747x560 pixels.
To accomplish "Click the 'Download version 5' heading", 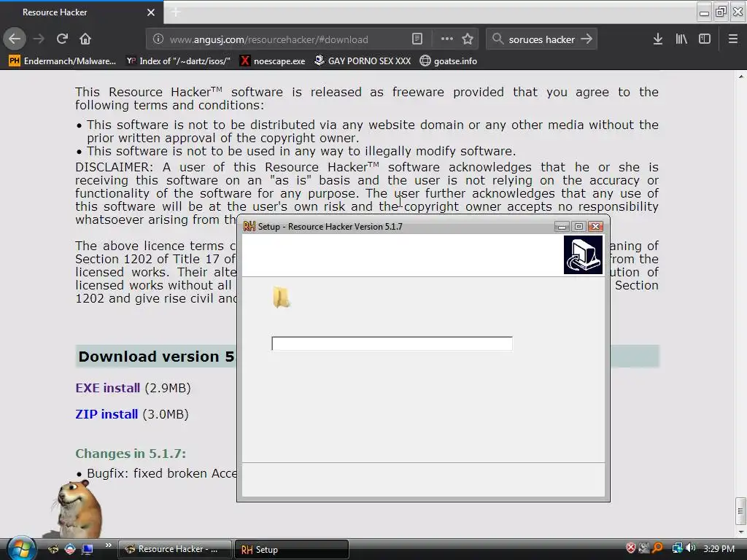I will (x=156, y=356).
